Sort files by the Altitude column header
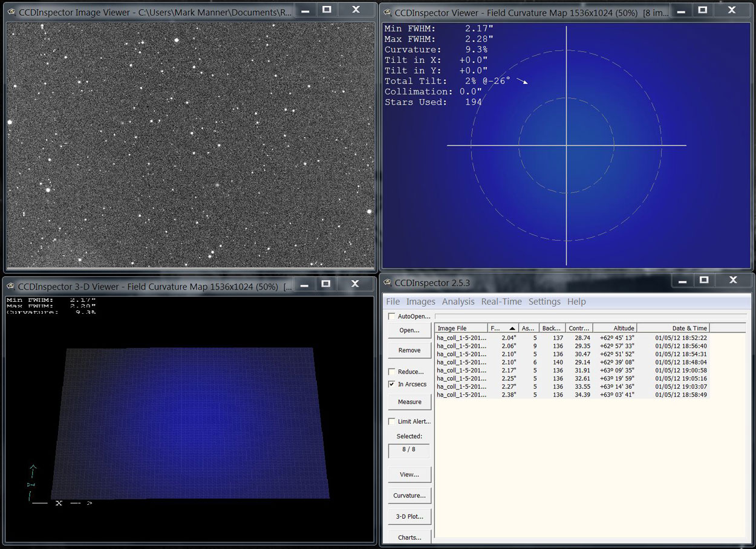This screenshot has height=549, width=756. (x=614, y=328)
